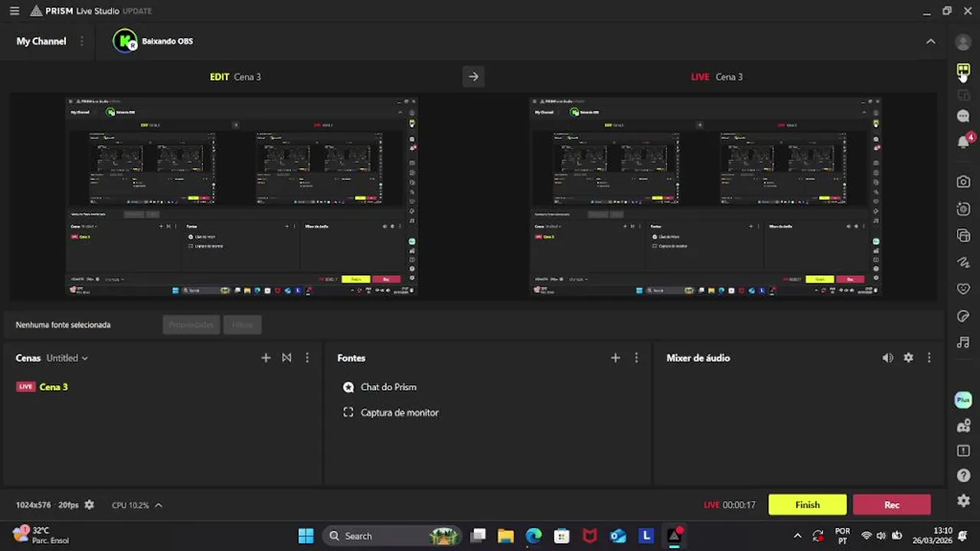Click the POR PT language indicator
980x551 pixels.
pos(842,536)
